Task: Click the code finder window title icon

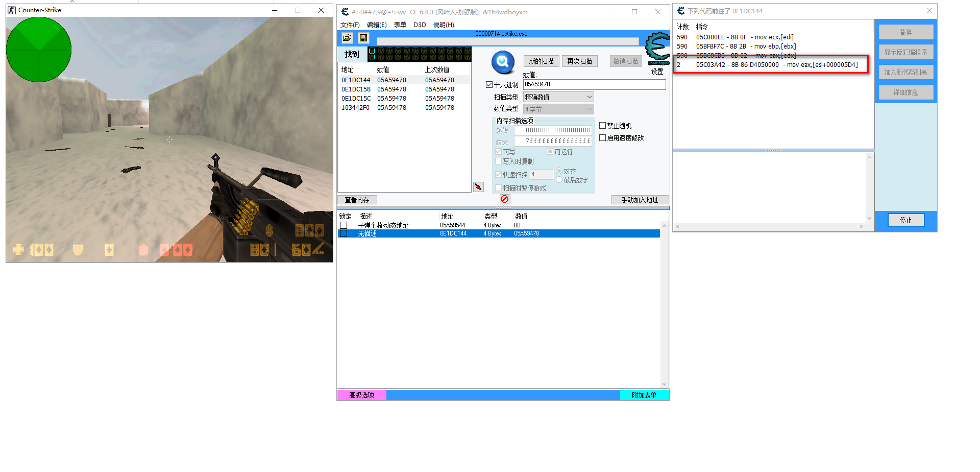Action: point(681,11)
